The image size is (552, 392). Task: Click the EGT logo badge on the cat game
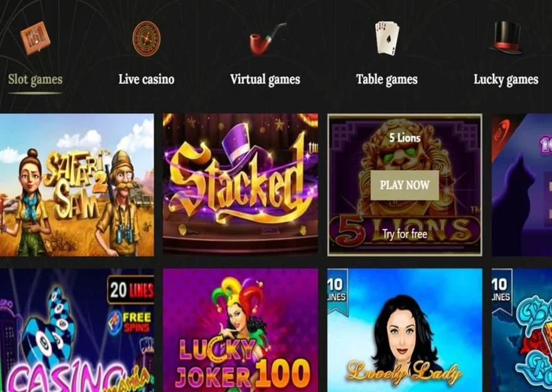[501, 135]
